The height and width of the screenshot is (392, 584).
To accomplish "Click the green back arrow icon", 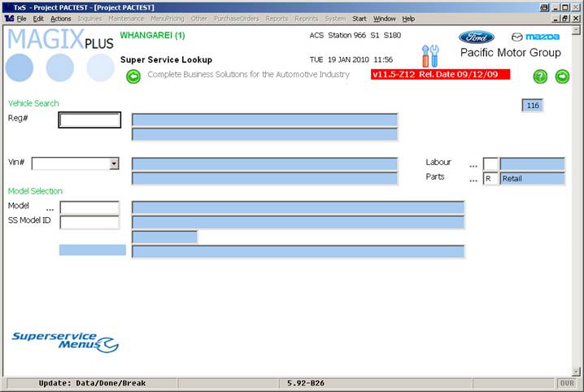I will (133, 76).
